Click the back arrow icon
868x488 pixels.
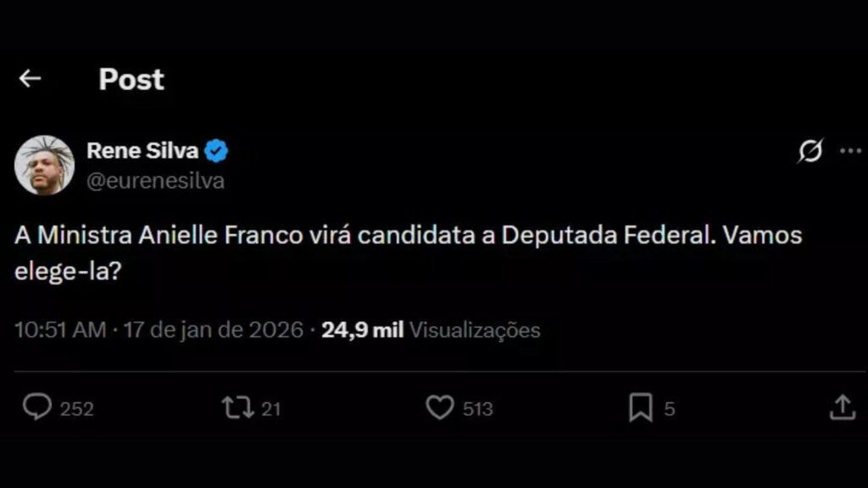pos(30,79)
